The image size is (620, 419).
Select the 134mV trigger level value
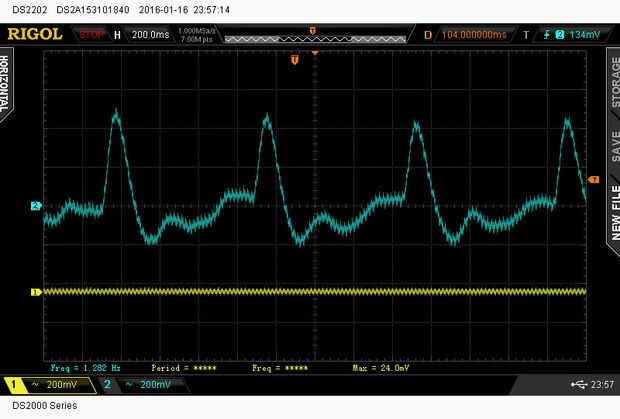(x=584, y=35)
